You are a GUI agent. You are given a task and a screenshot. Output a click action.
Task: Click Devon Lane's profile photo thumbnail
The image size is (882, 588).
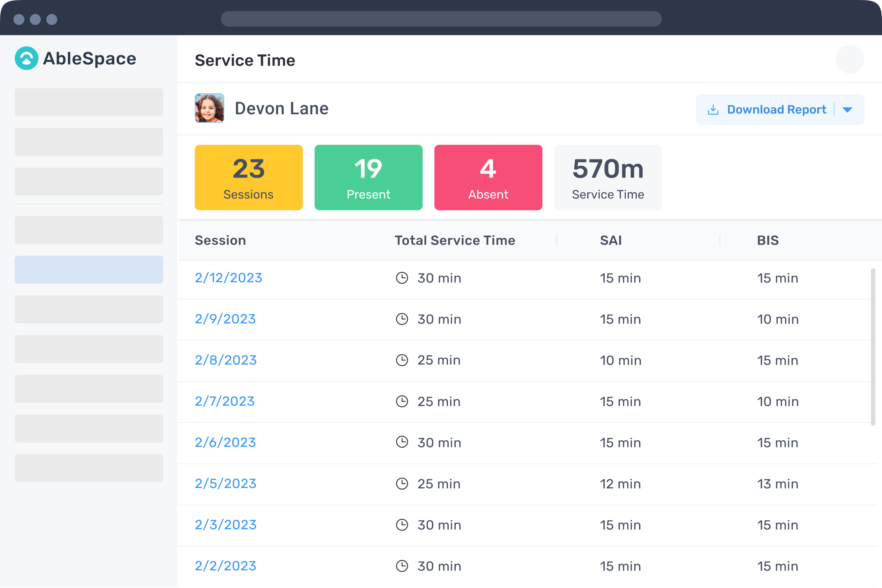[209, 108]
